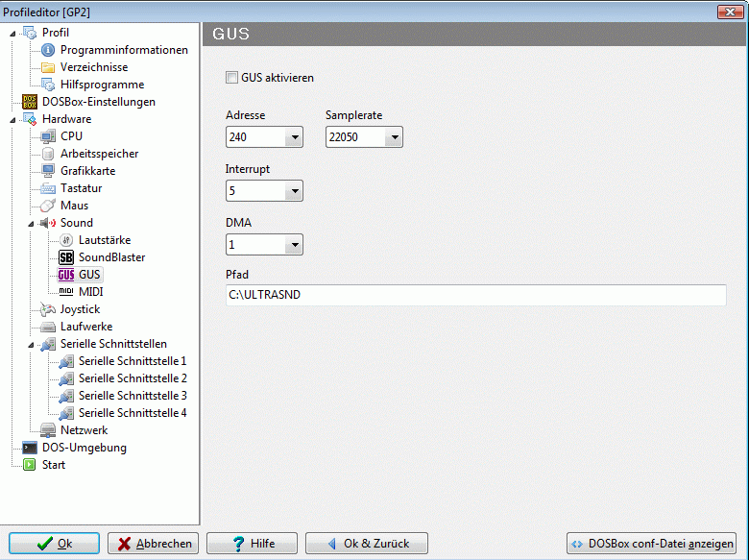Close the Profileditor window
The width and height of the screenshot is (749, 560).
(730, 12)
